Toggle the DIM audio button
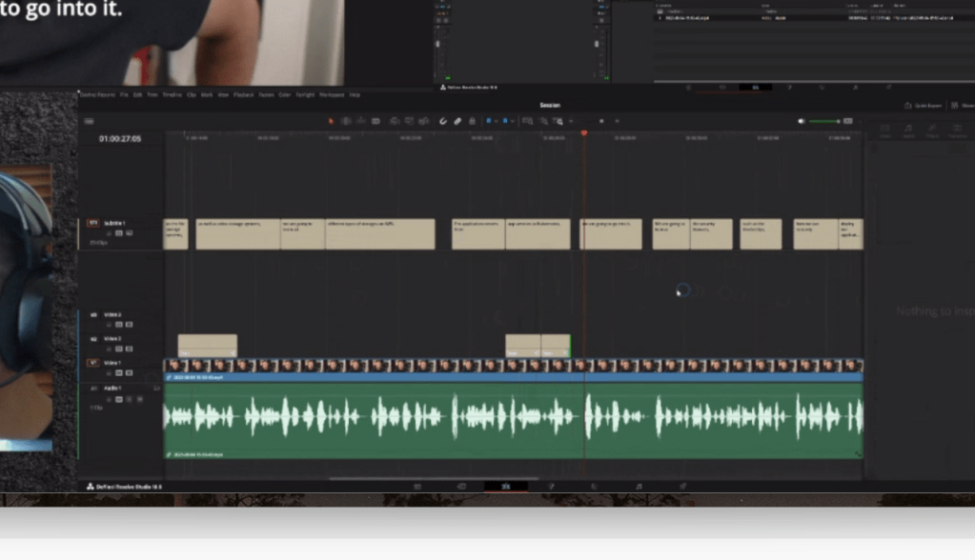This screenshot has width=975, height=560. [x=847, y=121]
